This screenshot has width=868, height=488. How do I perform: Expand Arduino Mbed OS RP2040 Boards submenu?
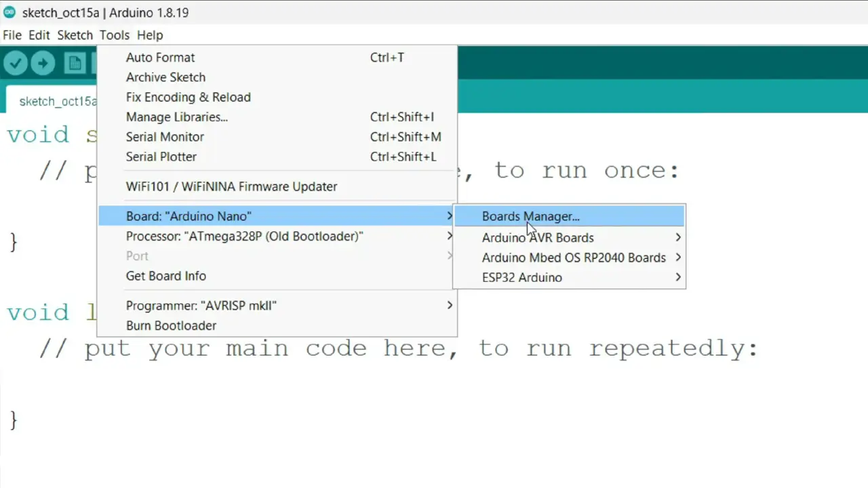pyautogui.click(x=569, y=258)
